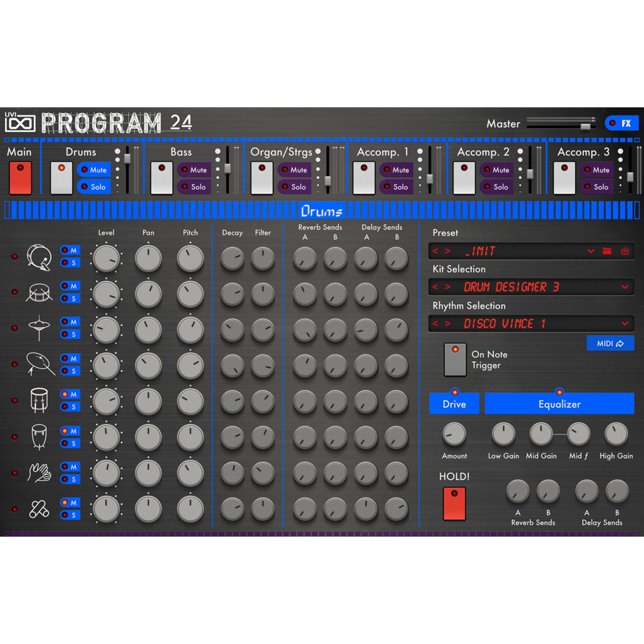Select previous kit arrow
Image resolution: width=644 pixels, height=644 pixels.
pyautogui.click(x=435, y=287)
